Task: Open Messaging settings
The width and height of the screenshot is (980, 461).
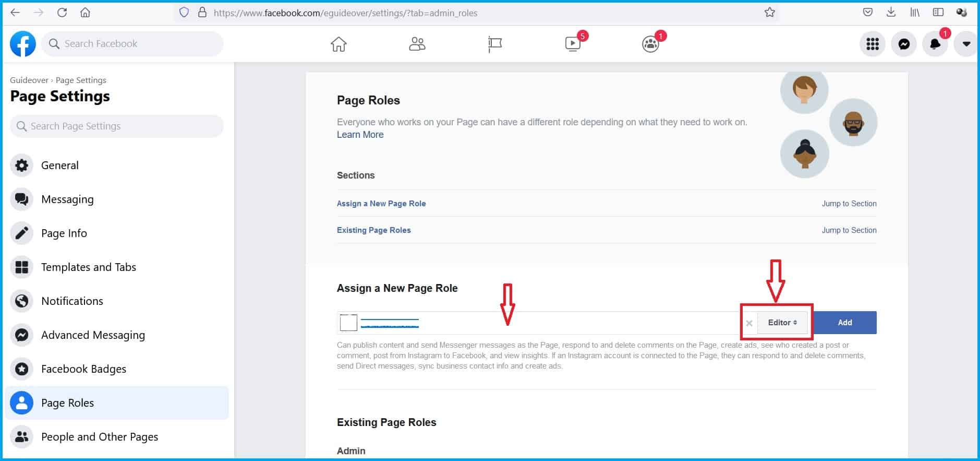Action: [117, 199]
